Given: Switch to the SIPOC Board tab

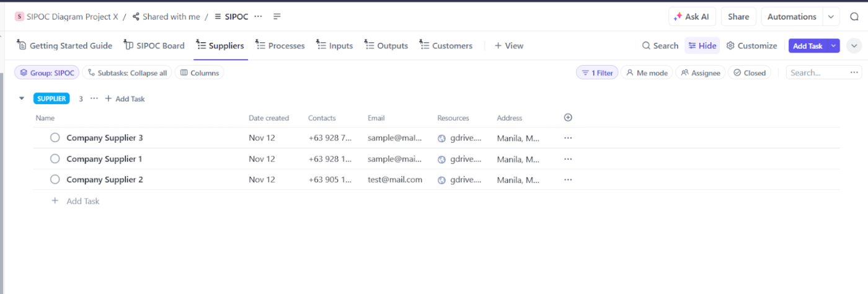Looking at the screenshot, I should coord(154,45).
